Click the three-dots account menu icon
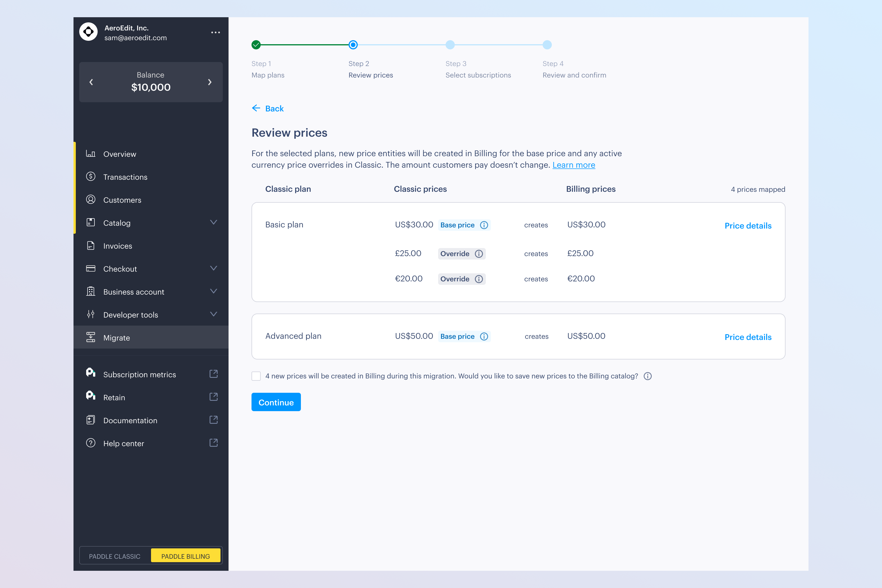This screenshot has height=588, width=882. click(215, 33)
